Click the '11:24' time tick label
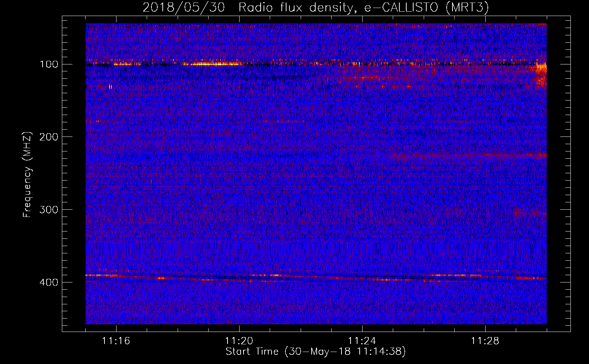This screenshot has width=589, height=364. [x=362, y=341]
